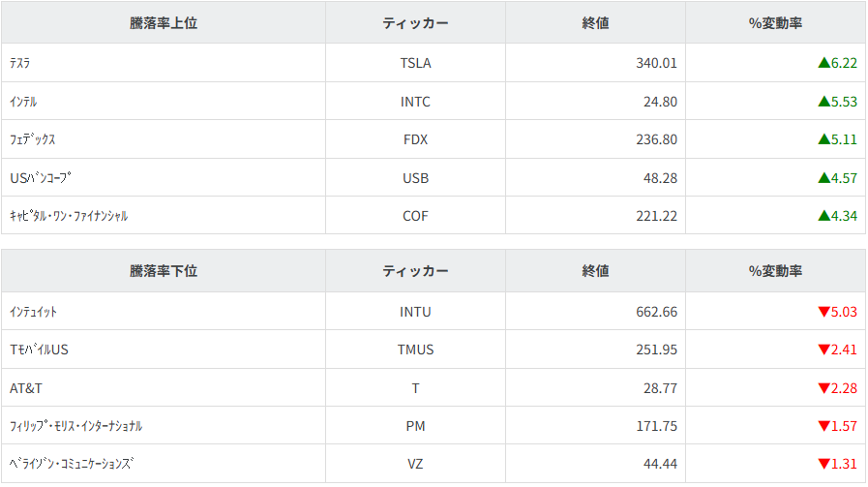868x487 pixels.
Task: Click the red down arrow beside 1.31
Action: 823,465
